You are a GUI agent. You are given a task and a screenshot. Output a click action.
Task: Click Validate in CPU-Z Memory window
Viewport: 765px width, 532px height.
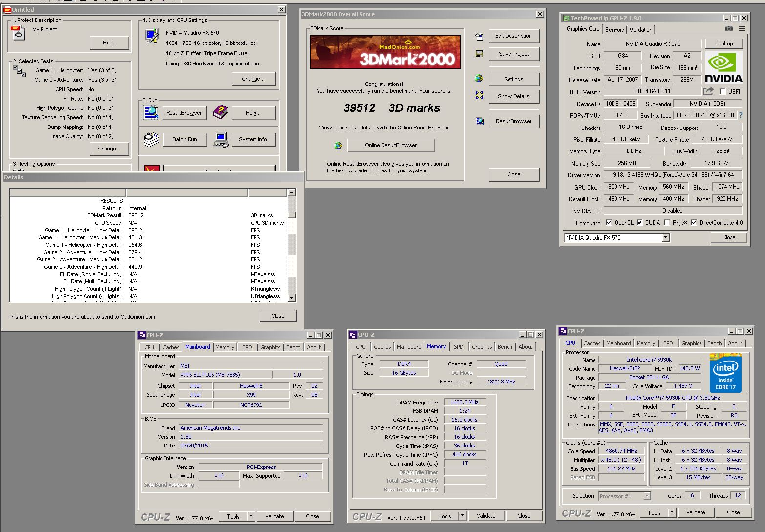[x=486, y=516]
